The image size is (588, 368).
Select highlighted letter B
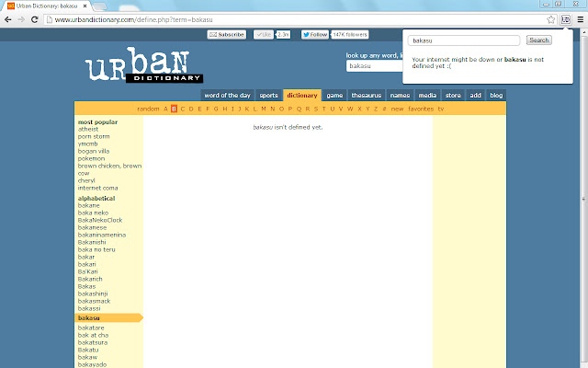(x=174, y=109)
